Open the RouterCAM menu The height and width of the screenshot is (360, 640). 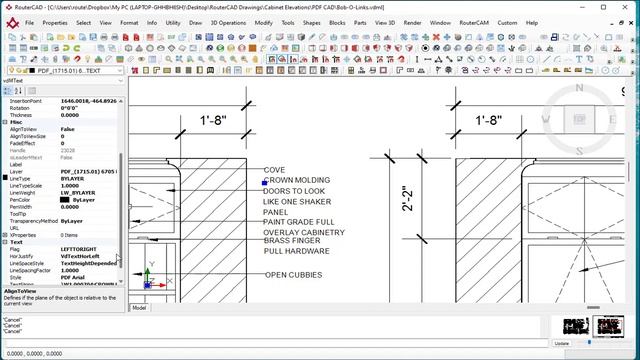(474, 23)
